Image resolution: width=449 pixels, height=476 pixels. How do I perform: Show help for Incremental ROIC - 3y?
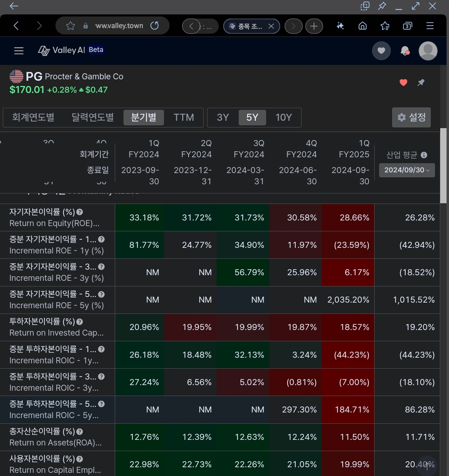pos(101,377)
